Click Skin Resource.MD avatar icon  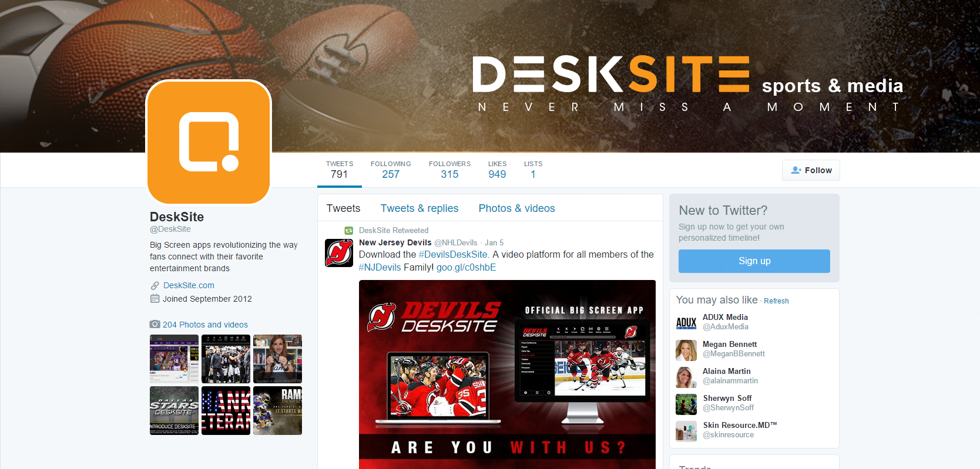[x=686, y=431]
